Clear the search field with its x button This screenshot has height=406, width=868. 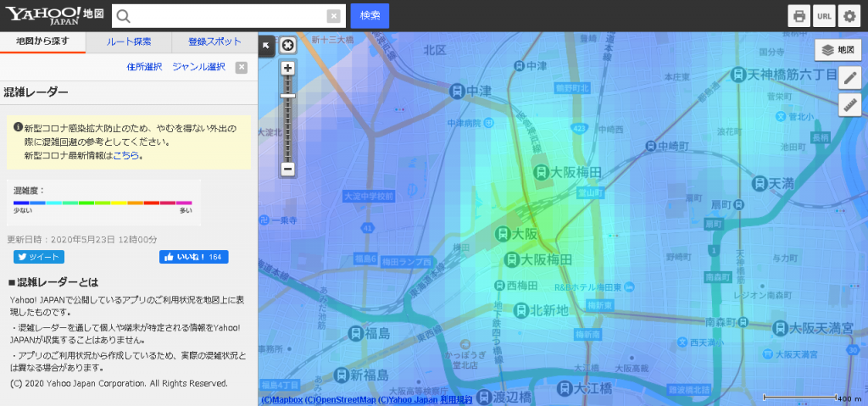pos(333,16)
